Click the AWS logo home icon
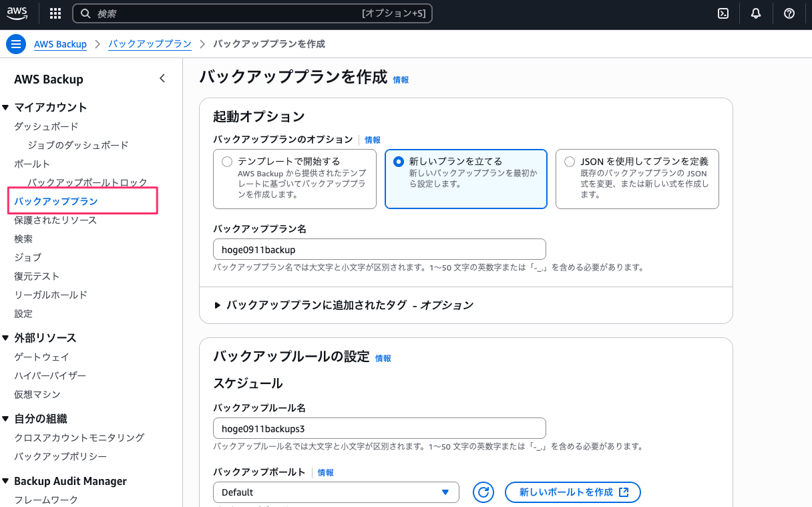This screenshot has width=812, height=507. pos(17,13)
